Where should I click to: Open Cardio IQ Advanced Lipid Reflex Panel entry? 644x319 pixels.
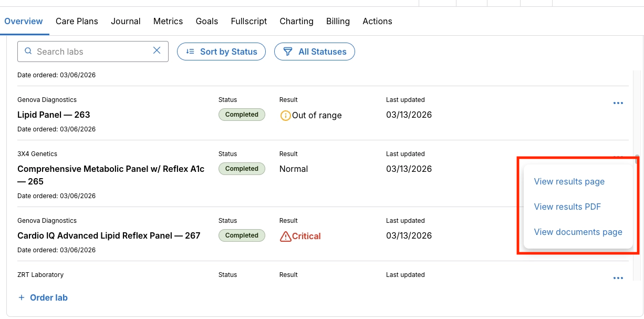109,235
